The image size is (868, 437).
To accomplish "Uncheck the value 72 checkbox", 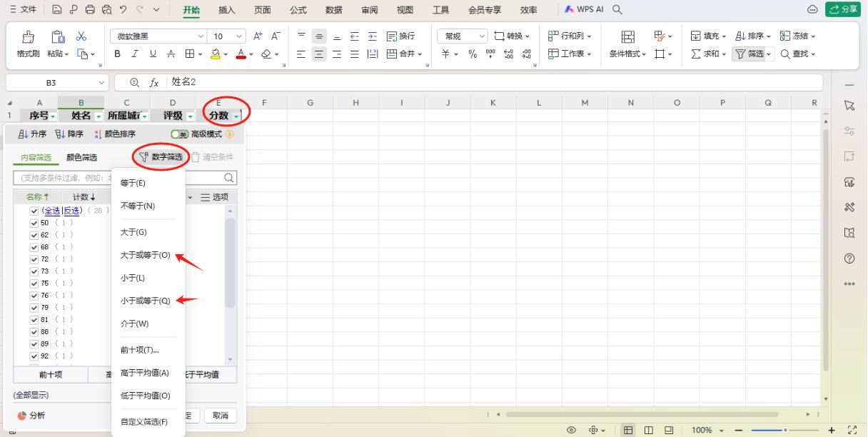I will pyautogui.click(x=34, y=259).
